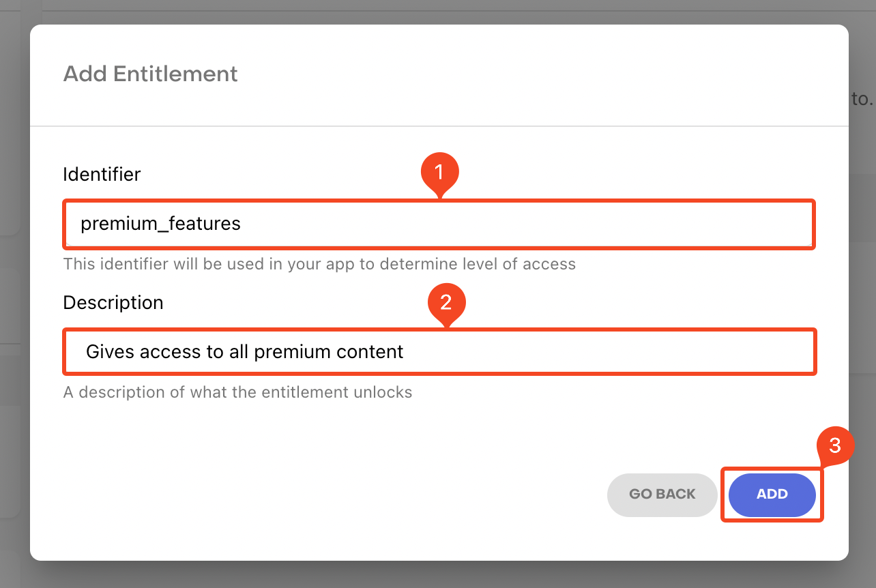Click the Identifier field resize grip
Screen dimensions: 876x588
[x=808, y=242]
